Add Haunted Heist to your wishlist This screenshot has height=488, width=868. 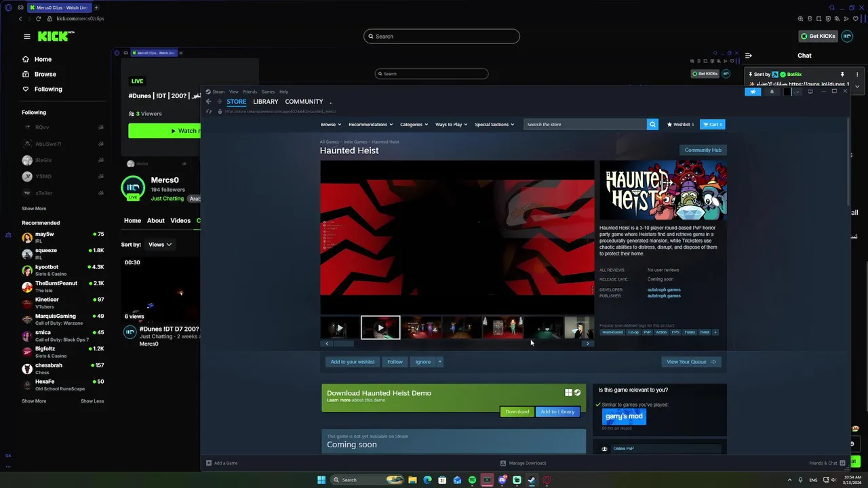coord(353,362)
